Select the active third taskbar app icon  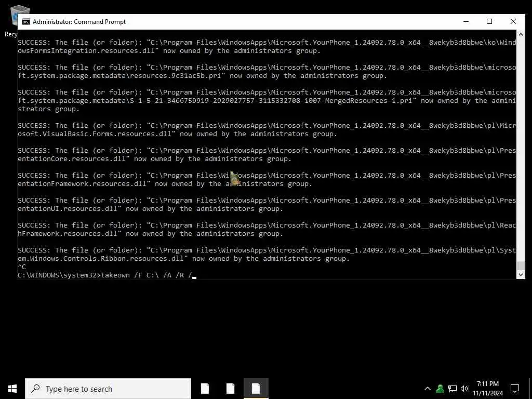coord(256,389)
